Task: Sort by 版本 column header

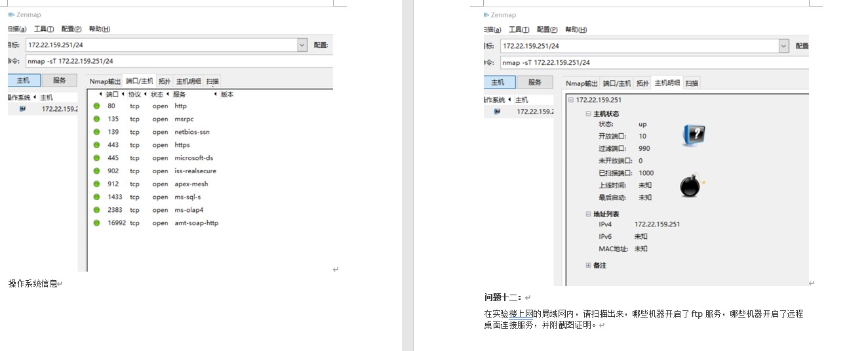Action: click(x=227, y=94)
